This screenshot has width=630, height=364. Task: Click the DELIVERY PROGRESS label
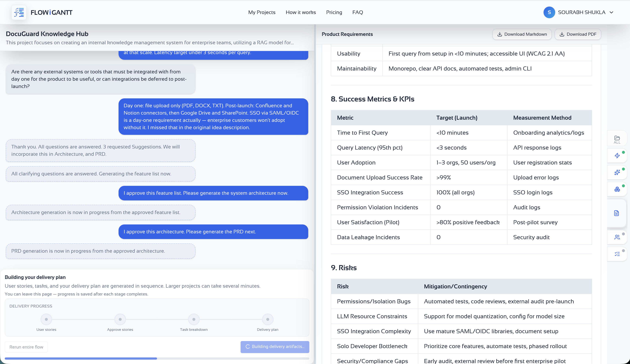pyautogui.click(x=31, y=306)
